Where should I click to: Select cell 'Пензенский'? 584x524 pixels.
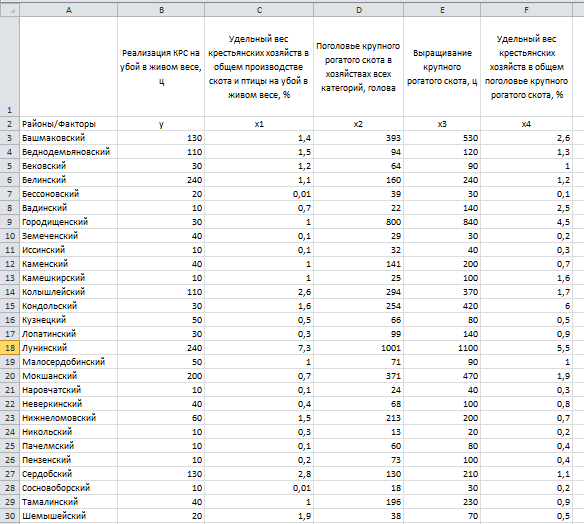pyautogui.click(x=69, y=460)
